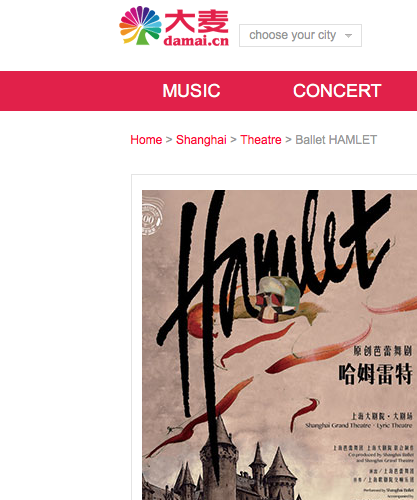Click the 原创芭蕾舞剧 subtitle on the poster
417x500 pixels.
(383, 351)
